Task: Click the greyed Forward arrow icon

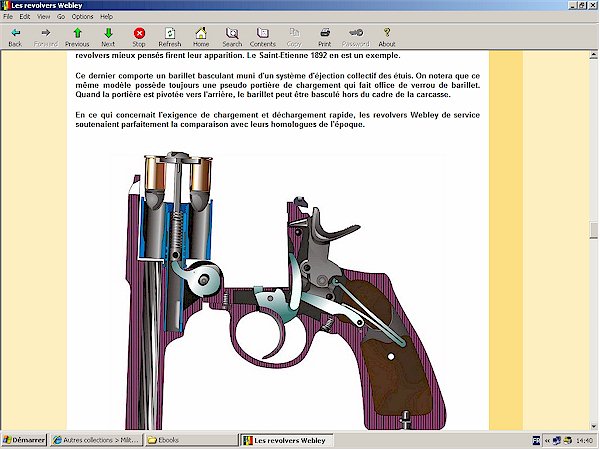Action: tap(46, 33)
